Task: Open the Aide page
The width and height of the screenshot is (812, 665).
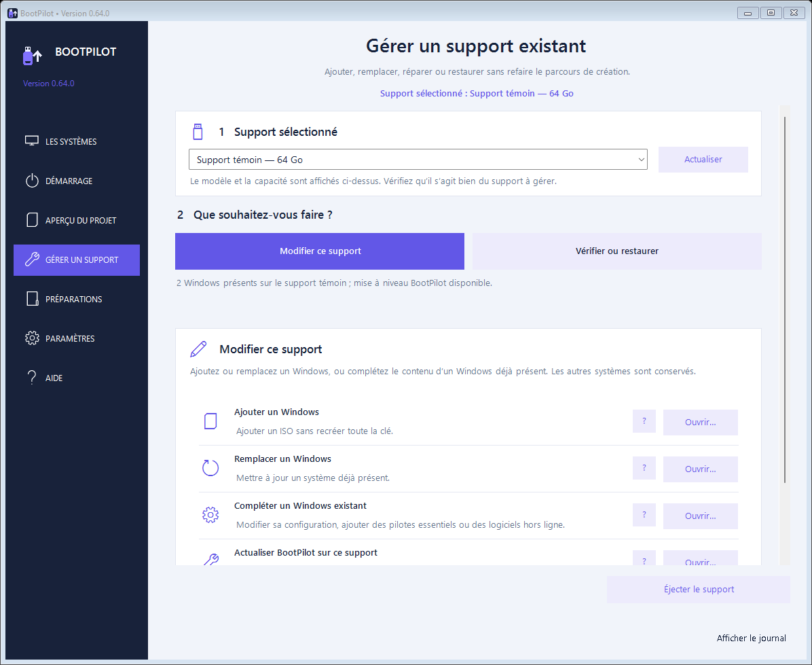Action: coord(77,378)
